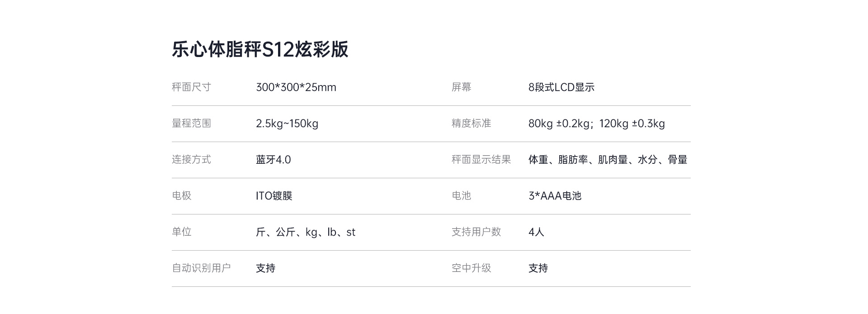Select the 支持用户数 label
The image size is (868, 314).
click(476, 232)
